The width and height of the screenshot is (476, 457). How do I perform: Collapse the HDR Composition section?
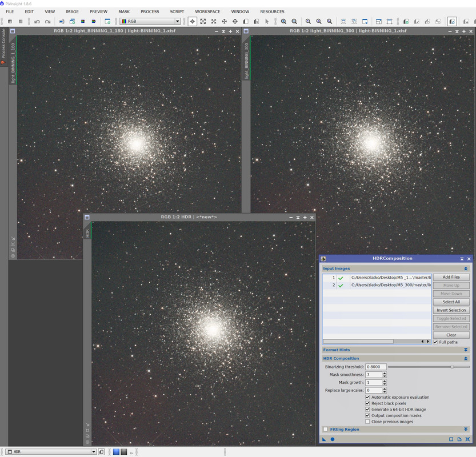(465, 358)
